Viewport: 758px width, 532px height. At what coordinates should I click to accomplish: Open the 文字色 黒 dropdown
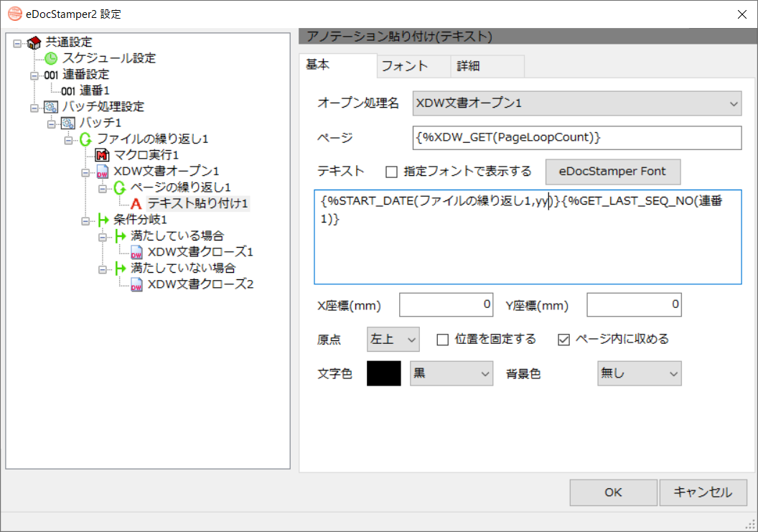pos(451,373)
